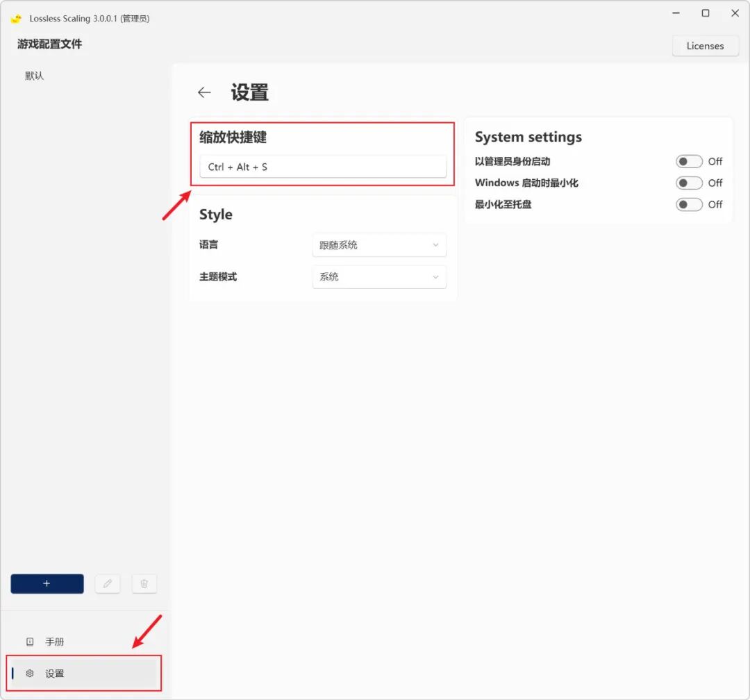Switch 最小化至托盘 to On
The image size is (750, 700).
click(x=689, y=204)
